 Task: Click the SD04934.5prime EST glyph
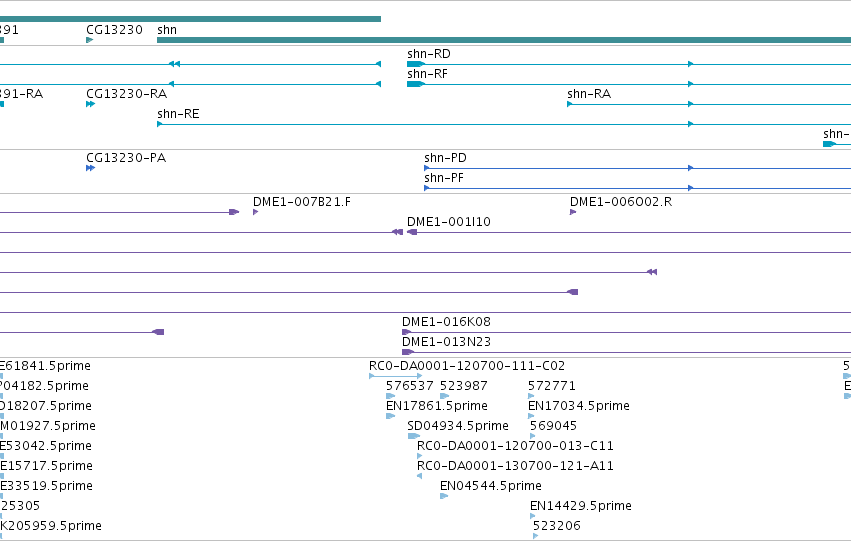pos(414,436)
